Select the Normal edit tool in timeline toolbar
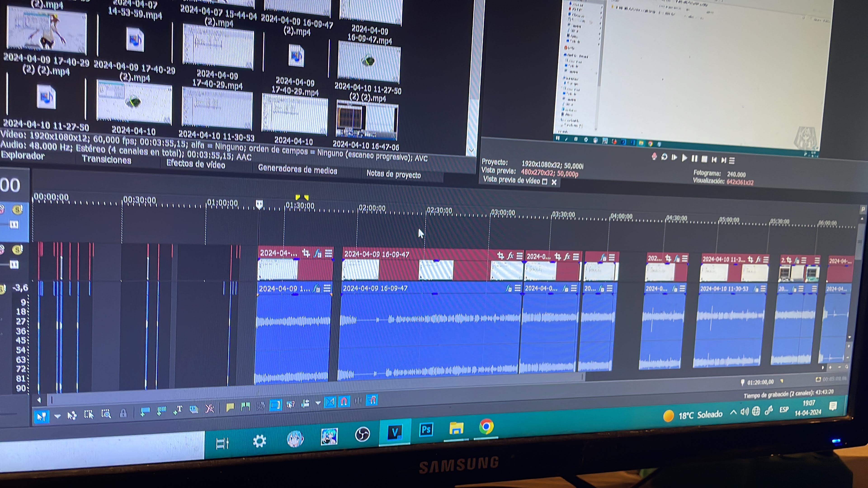The image size is (868, 488). 41,417
